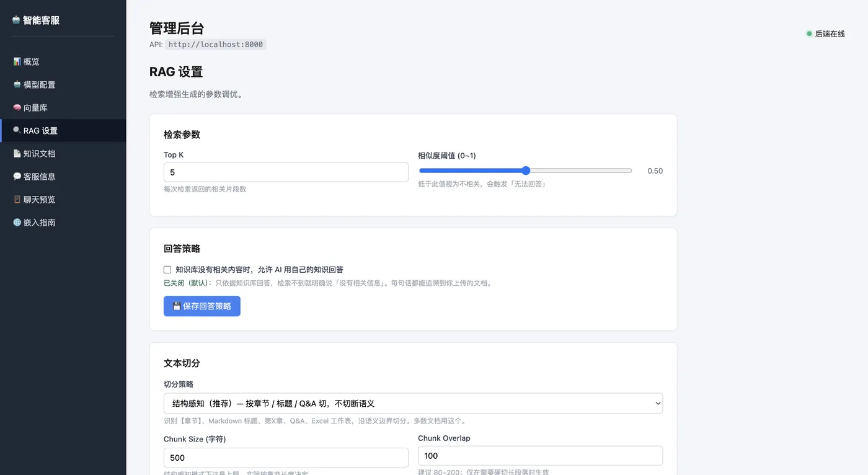Viewport: 868px width, 475px height.
Task: Click the Chunk Size input field
Action: 286,458
